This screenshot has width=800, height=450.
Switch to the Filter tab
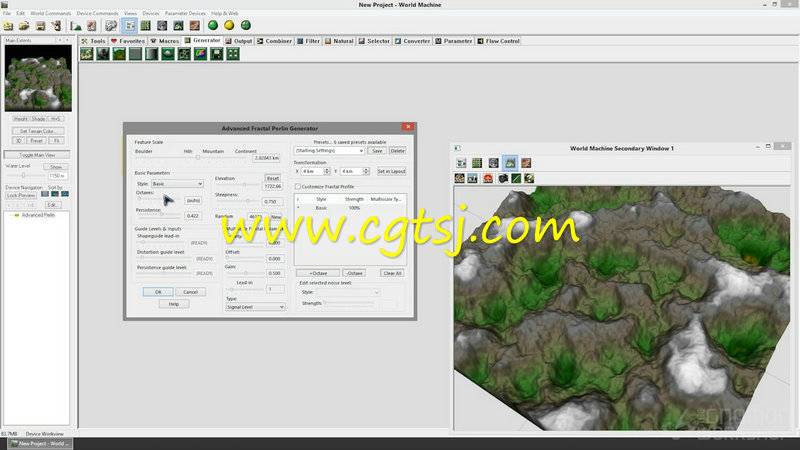pos(308,41)
